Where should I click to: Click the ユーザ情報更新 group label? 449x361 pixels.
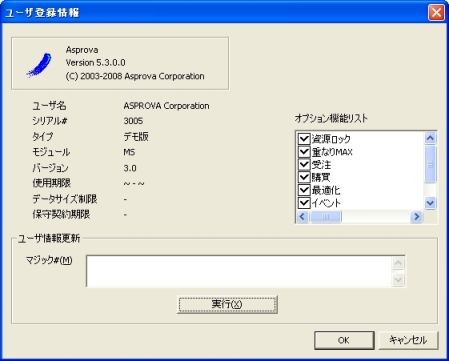click(x=49, y=239)
